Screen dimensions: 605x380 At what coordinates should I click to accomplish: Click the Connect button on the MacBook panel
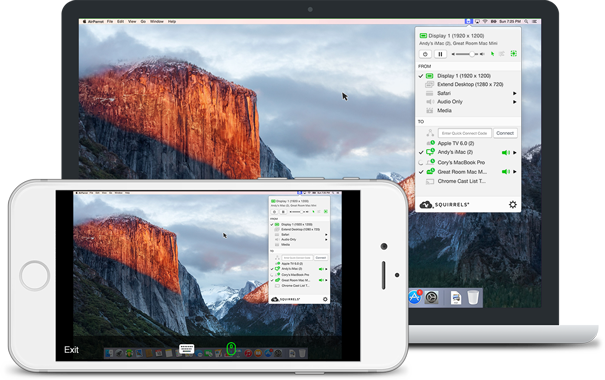(x=505, y=133)
